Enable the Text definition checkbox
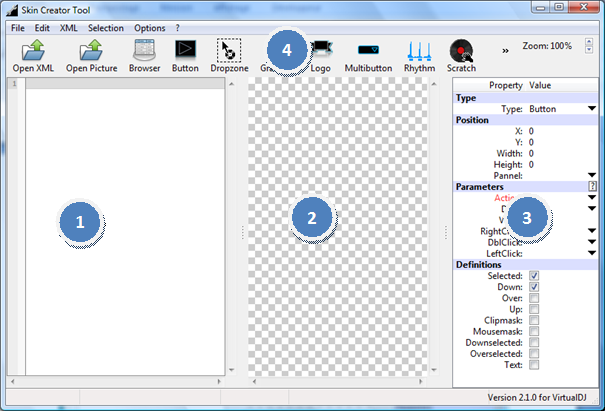The image size is (605, 411). 534,365
